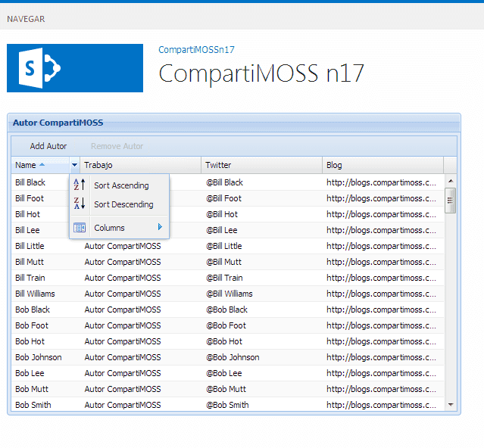Select the Bob Hot name cell
Image resolution: width=484 pixels, height=448 pixels.
[45, 341]
